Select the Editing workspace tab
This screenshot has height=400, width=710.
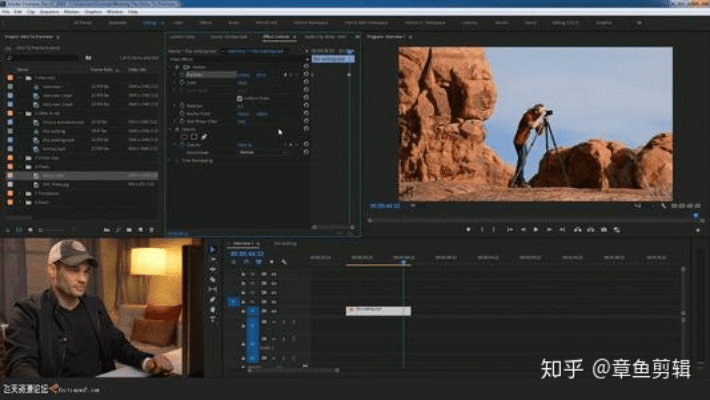[x=151, y=21]
